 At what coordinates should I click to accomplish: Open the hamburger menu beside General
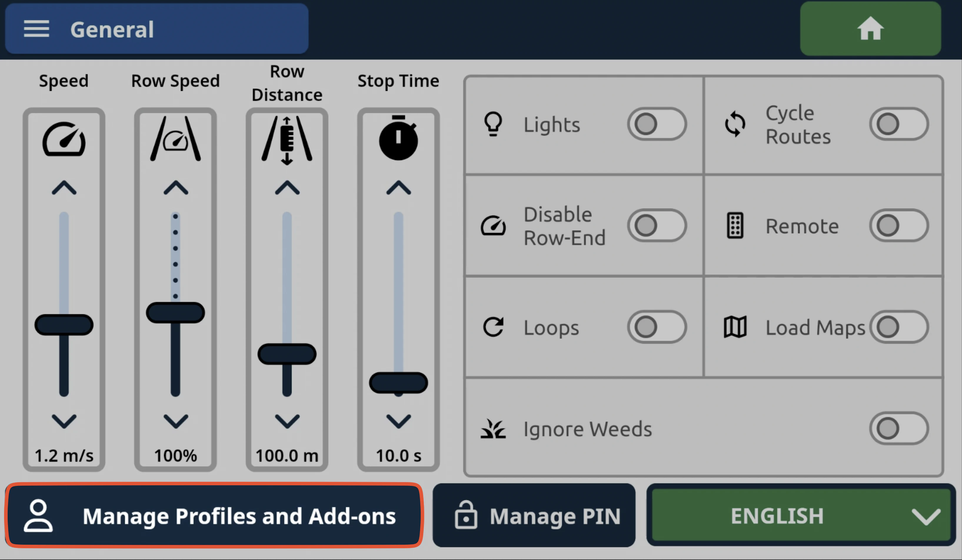click(37, 29)
